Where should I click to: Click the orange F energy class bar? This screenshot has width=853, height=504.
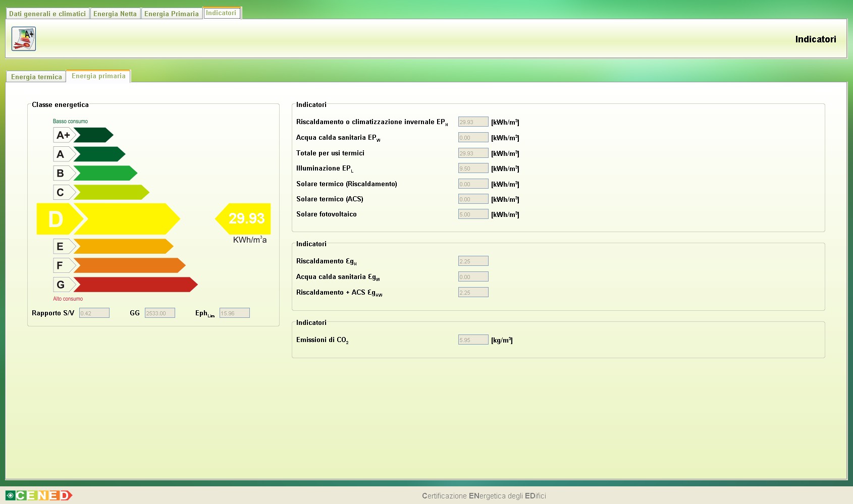tap(129, 265)
